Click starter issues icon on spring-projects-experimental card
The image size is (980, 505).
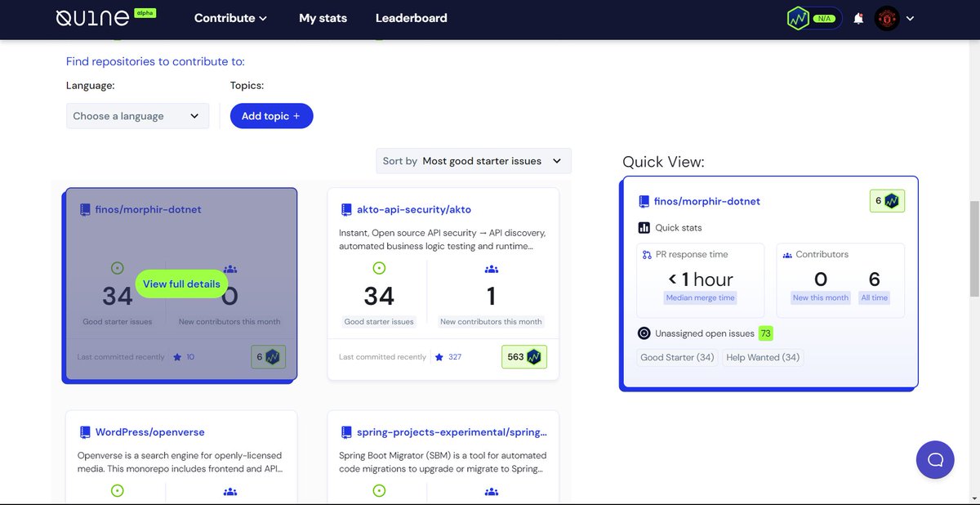[378, 491]
